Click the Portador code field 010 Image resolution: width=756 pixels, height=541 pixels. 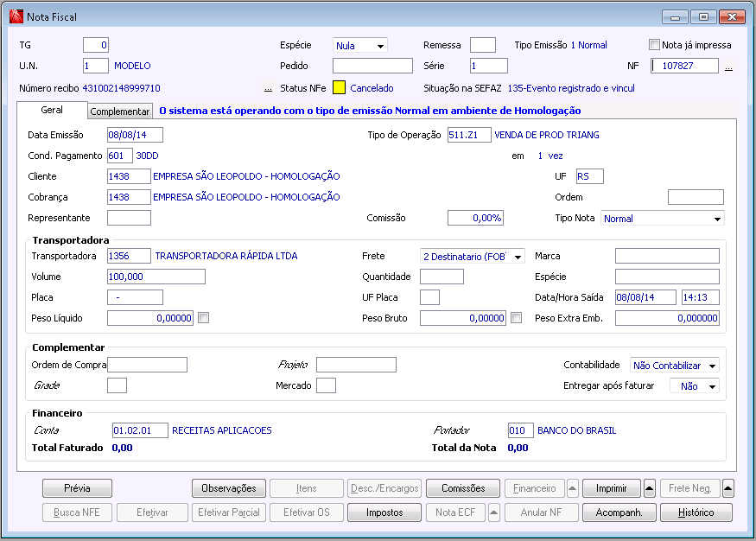coord(521,430)
